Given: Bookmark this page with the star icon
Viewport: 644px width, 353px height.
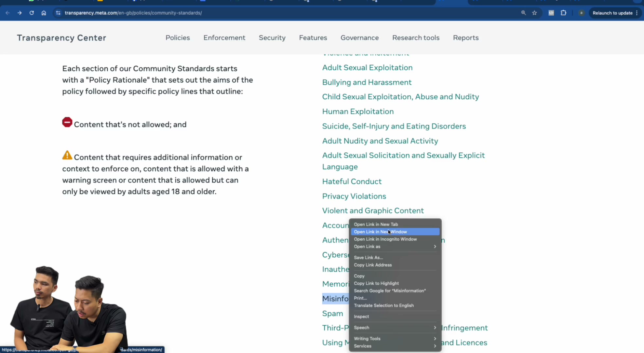Looking at the screenshot, I should (535, 13).
